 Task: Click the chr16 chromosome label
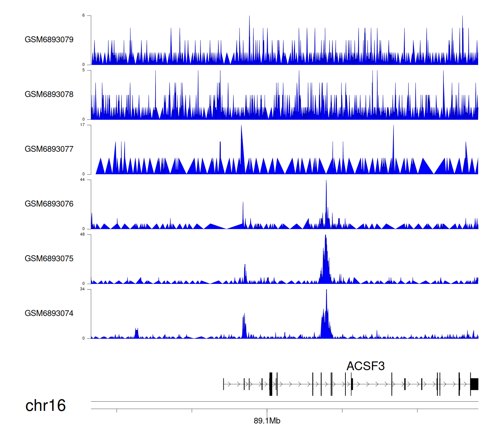click(45, 406)
